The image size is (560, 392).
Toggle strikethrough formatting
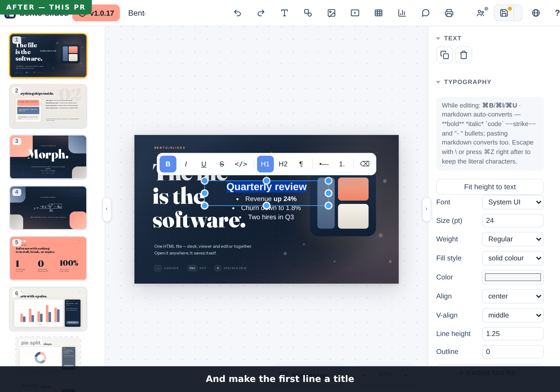point(222,164)
